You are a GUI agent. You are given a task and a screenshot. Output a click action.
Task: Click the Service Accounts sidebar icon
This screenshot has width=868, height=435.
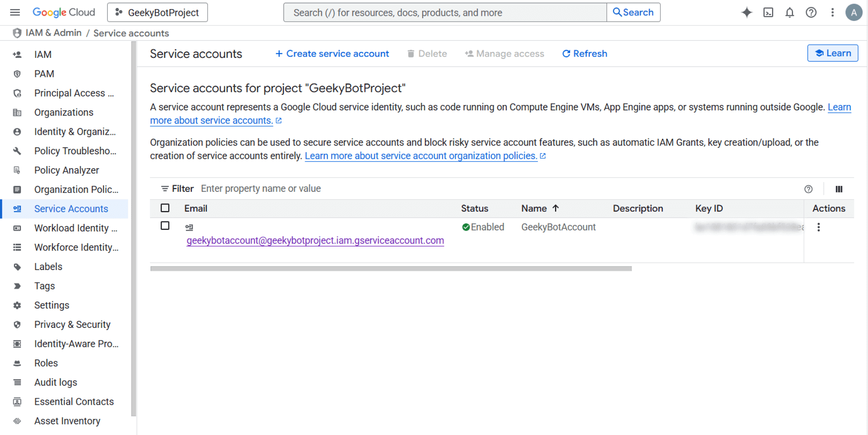(x=17, y=209)
